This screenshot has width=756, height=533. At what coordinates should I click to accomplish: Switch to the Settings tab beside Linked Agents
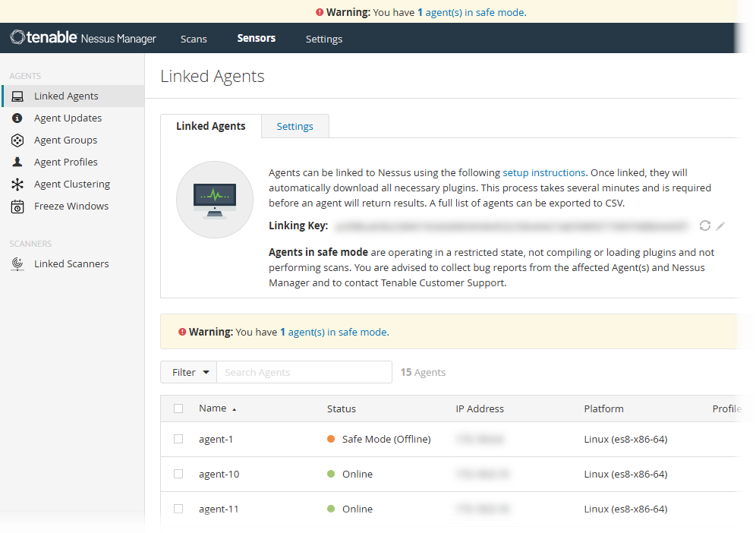(x=295, y=126)
